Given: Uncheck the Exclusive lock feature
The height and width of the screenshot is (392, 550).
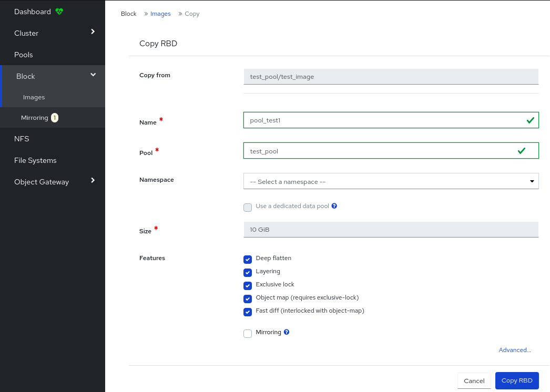Looking at the screenshot, I should pos(248,285).
